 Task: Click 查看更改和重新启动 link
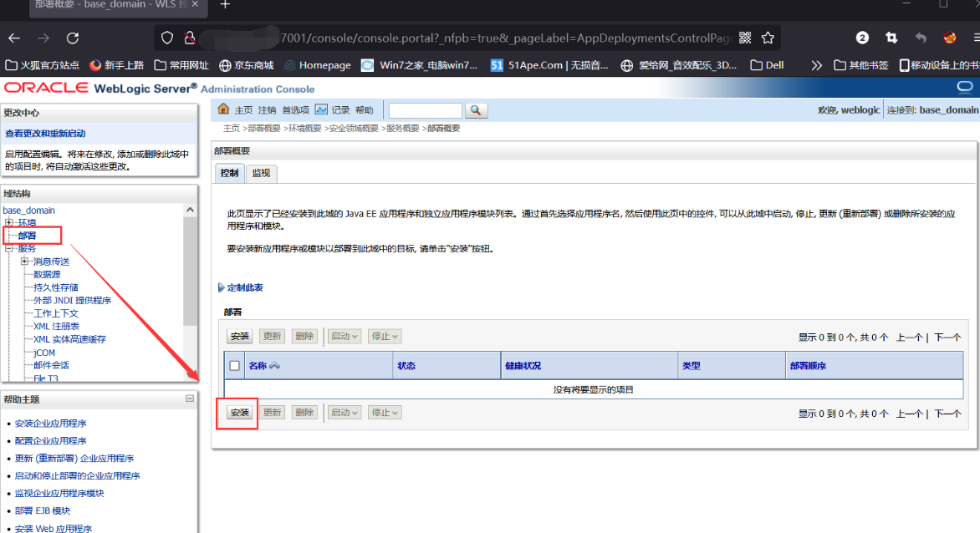(x=45, y=134)
